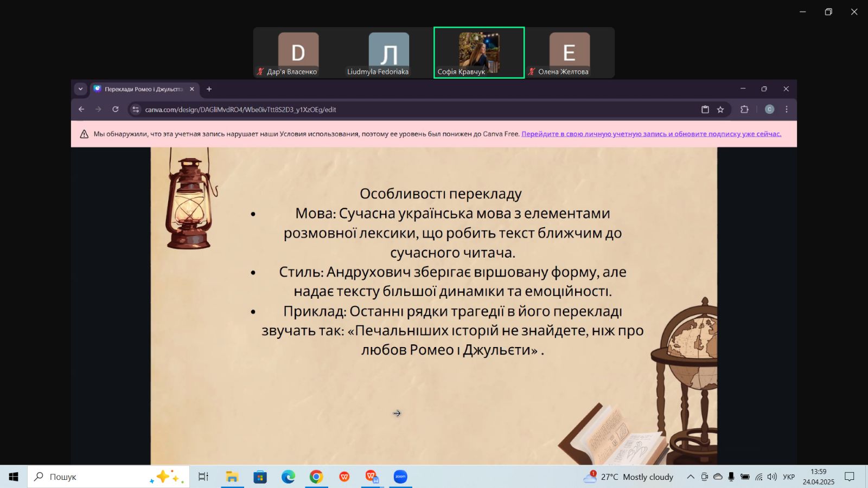Open the Extensions puzzle icon
The image size is (868, 488).
point(744,110)
